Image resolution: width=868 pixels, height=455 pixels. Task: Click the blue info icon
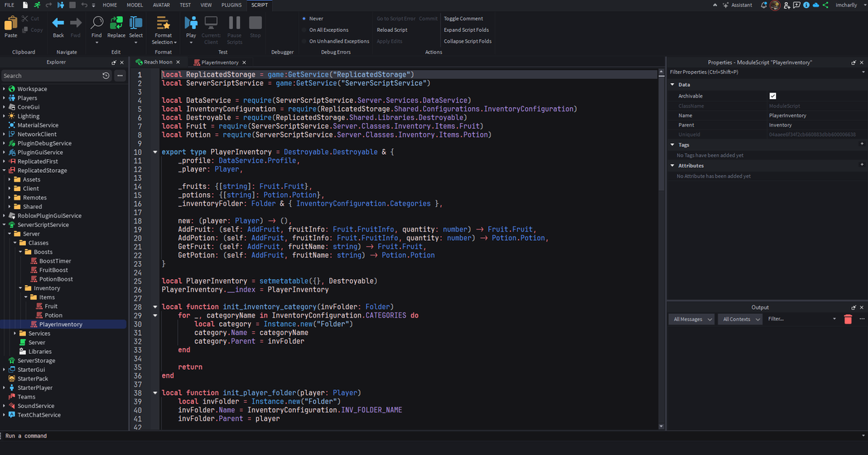click(x=806, y=5)
